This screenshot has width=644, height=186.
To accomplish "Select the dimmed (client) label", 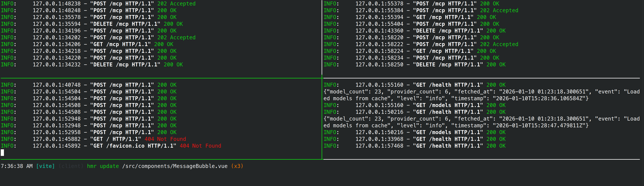I will (x=71, y=166).
